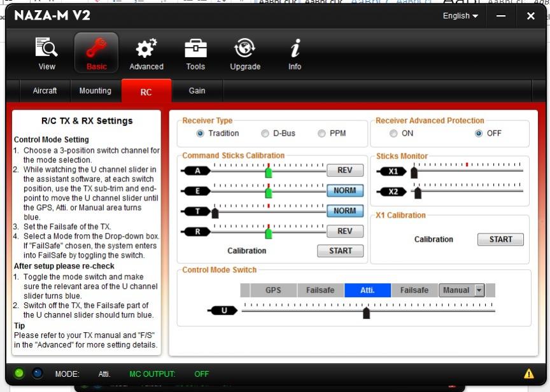Click the U channel slider handle

[366, 312]
